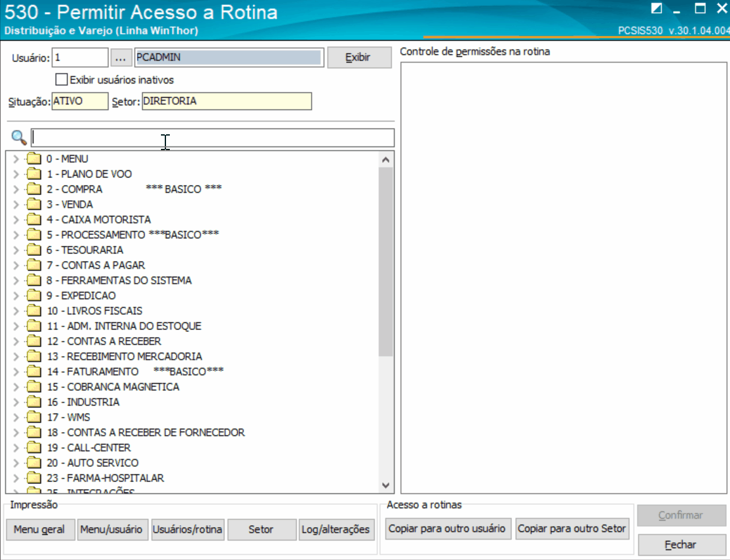
Task: Select the 19 - CALL-CENTER tree row
Action: pyautogui.click(x=89, y=447)
